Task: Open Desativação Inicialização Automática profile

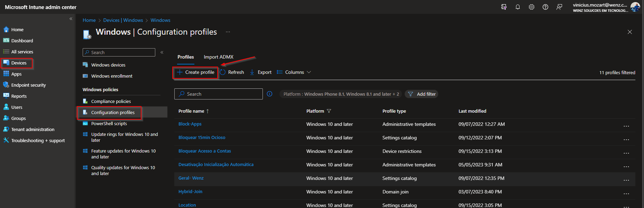Action: point(216,164)
